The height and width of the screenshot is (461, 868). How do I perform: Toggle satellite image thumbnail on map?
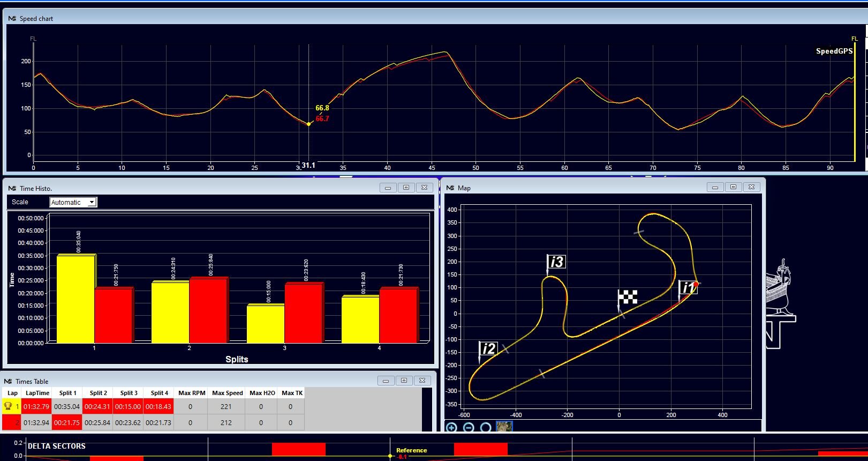tap(504, 427)
